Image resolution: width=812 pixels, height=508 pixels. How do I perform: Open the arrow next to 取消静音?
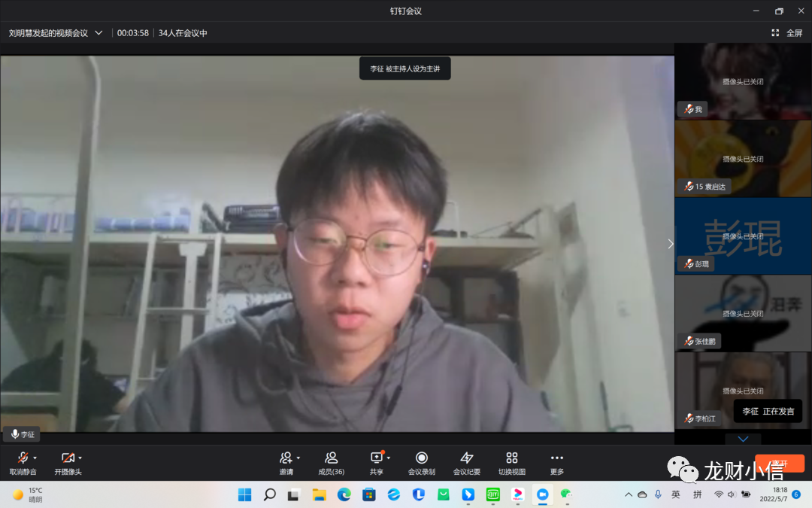pos(35,458)
